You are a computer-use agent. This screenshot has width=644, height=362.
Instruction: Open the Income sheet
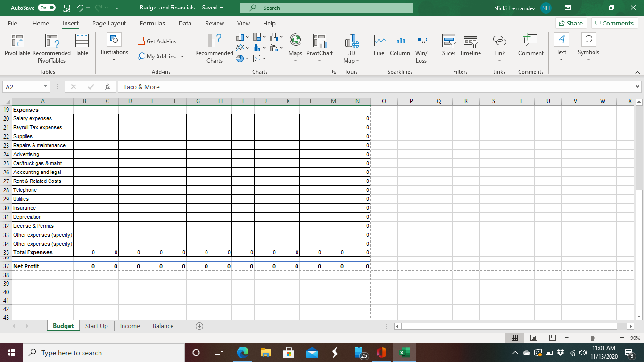[x=130, y=326]
